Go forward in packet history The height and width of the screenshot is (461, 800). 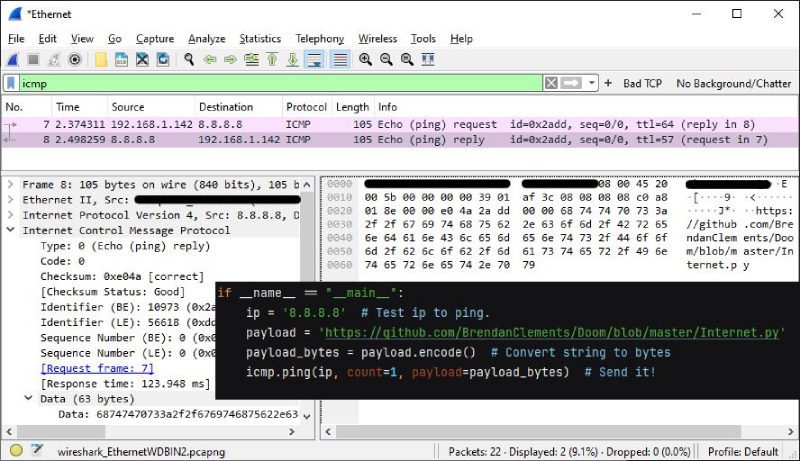(x=231, y=60)
